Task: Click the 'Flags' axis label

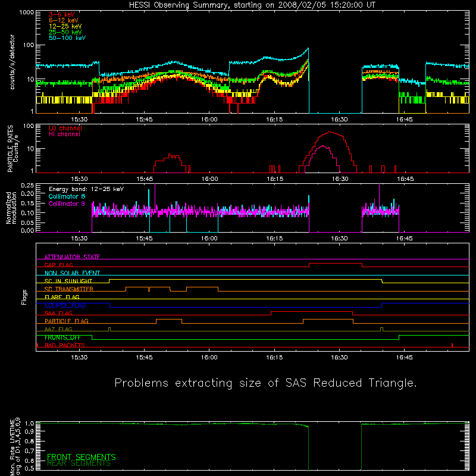Action: (24, 297)
